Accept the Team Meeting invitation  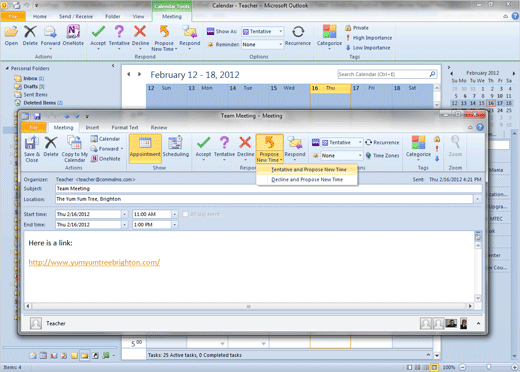click(x=203, y=148)
